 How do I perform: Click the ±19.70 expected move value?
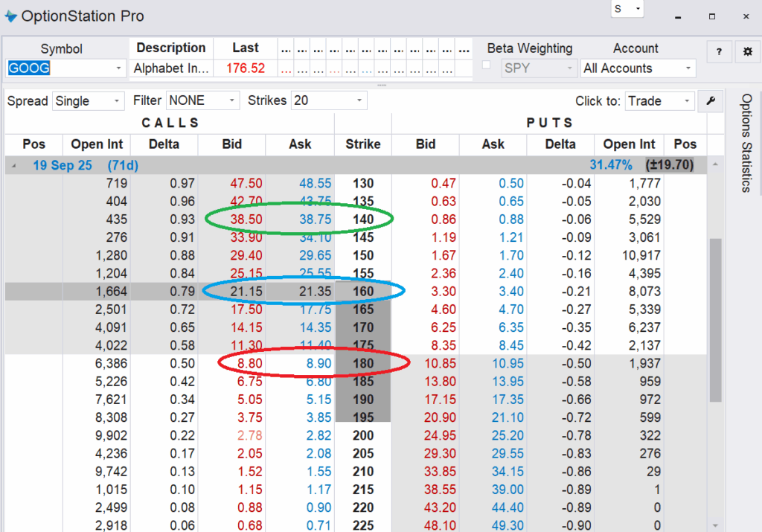pyautogui.click(x=669, y=165)
